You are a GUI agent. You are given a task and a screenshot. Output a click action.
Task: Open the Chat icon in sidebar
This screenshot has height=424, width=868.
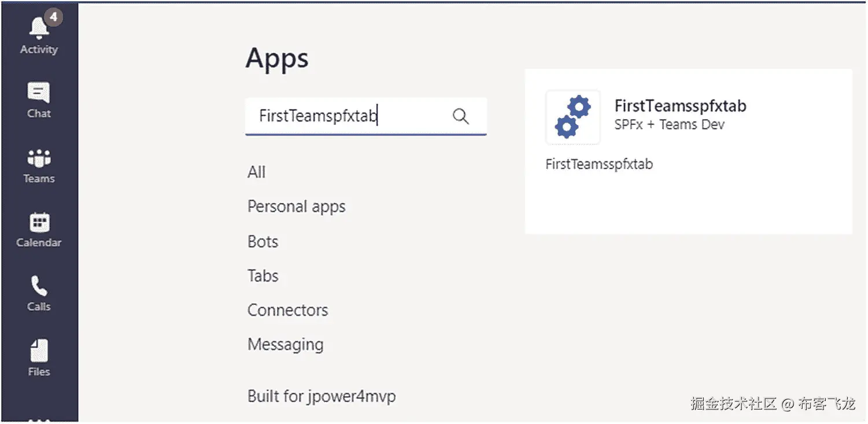[39, 93]
